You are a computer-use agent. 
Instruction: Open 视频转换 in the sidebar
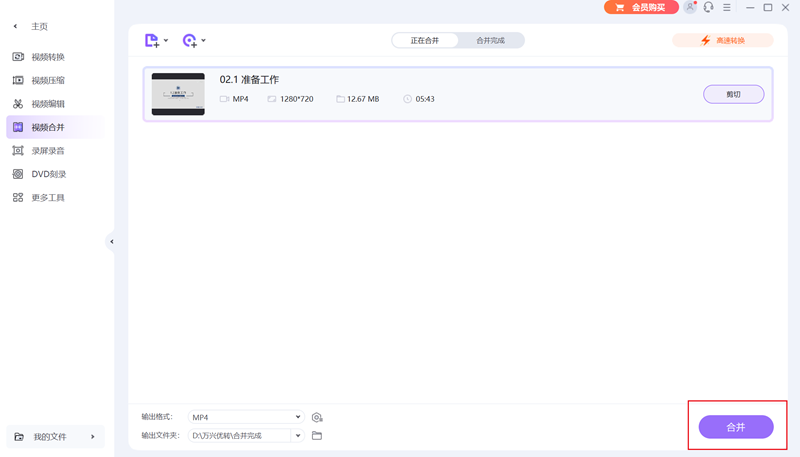(x=48, y=57)
